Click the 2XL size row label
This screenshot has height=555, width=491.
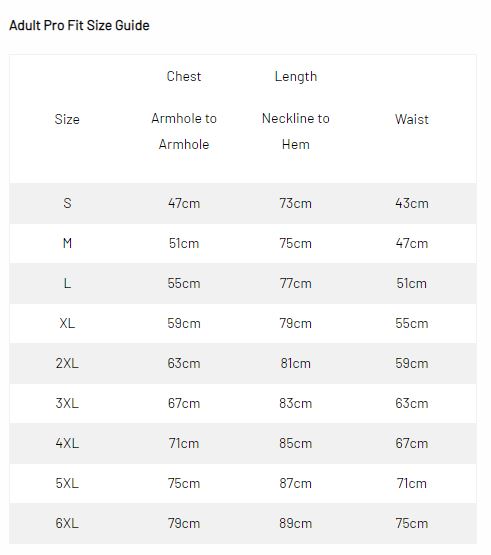(x=67, y=363)
